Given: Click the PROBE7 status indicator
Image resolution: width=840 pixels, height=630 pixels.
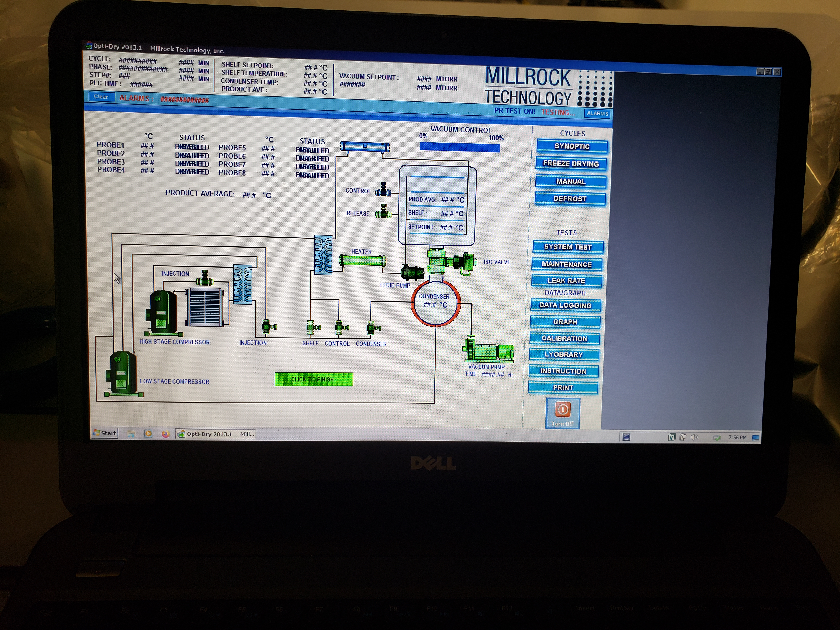Looking at the screenshot, I should click(312, 167).
